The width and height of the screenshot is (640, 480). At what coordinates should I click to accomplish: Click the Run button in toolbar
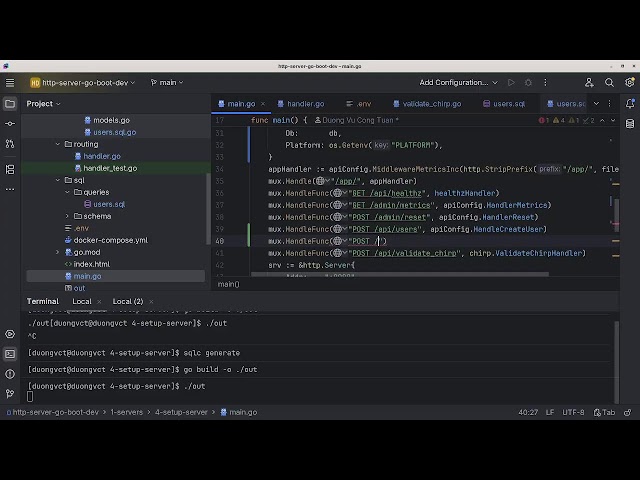(x=511, y=82)
